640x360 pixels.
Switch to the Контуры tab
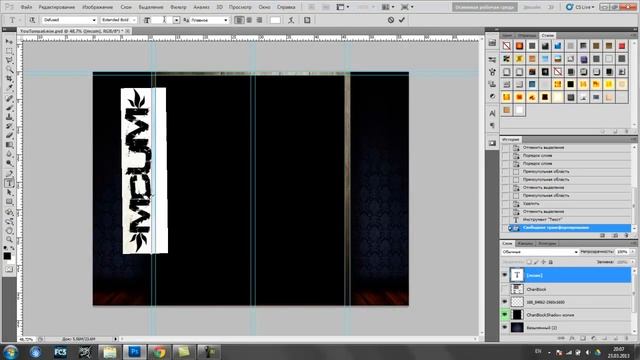coord(547,243)
